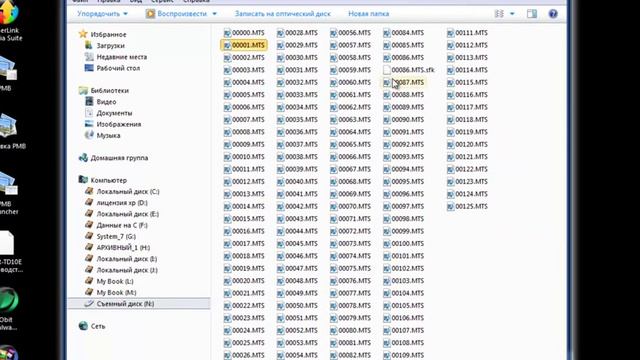This screenshot has width=640, height=360.
Task: Open the view options dropdown arrow
Action: (512, 14)
